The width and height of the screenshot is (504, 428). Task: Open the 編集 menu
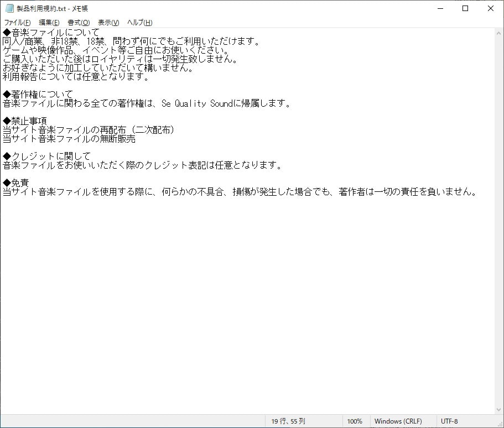coord(49,23)
